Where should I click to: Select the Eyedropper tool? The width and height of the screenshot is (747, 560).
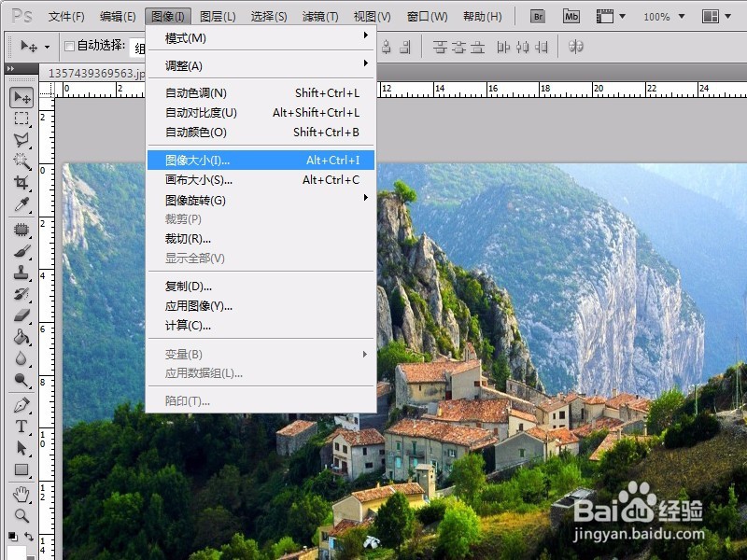coord(21,203)
